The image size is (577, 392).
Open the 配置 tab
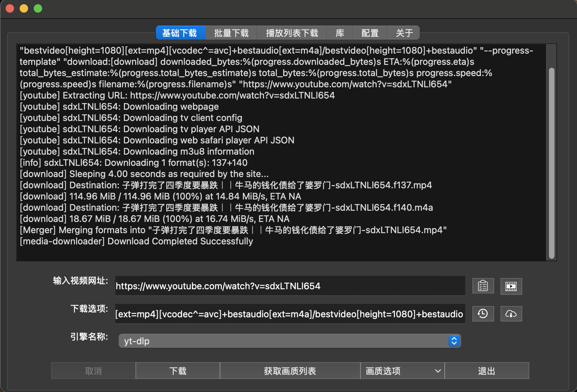[x=370, y=33]
